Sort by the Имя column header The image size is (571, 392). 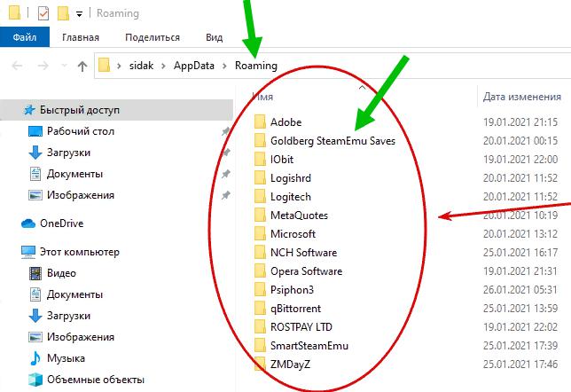262,97
